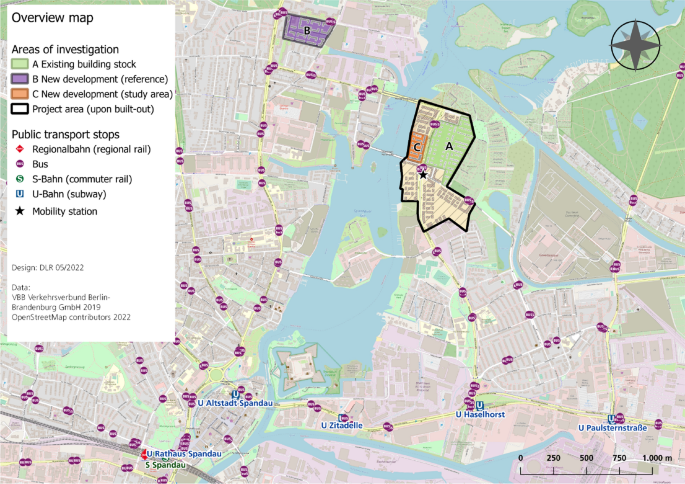
Task: Click the 'Design: DLR 05/2022' credit text
Action: pos(48,267)
